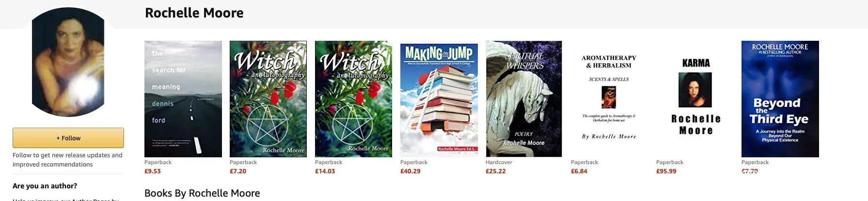Open Rochelle Moore's author profile photo
Image resolution: width=868 pixels, height=201 pixels.
click(68, 62)
